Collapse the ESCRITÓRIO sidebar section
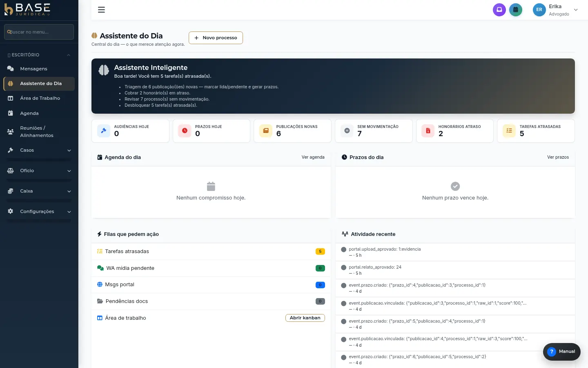Viewport: 588px width, 368px height. 39,55
